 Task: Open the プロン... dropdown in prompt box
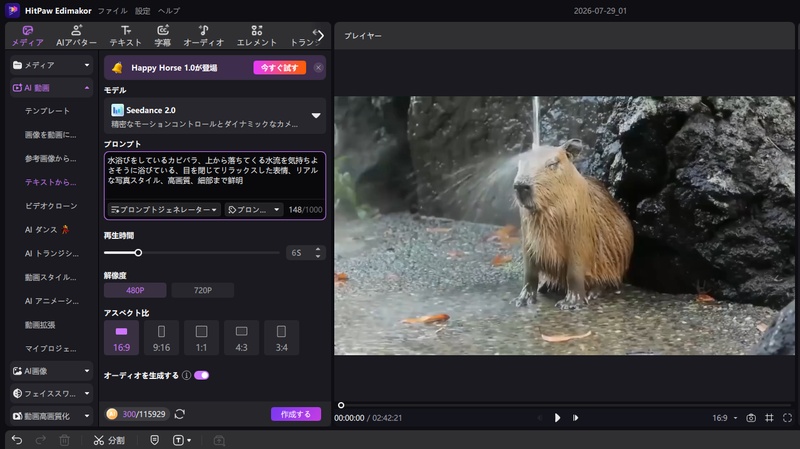pos(254,210)
